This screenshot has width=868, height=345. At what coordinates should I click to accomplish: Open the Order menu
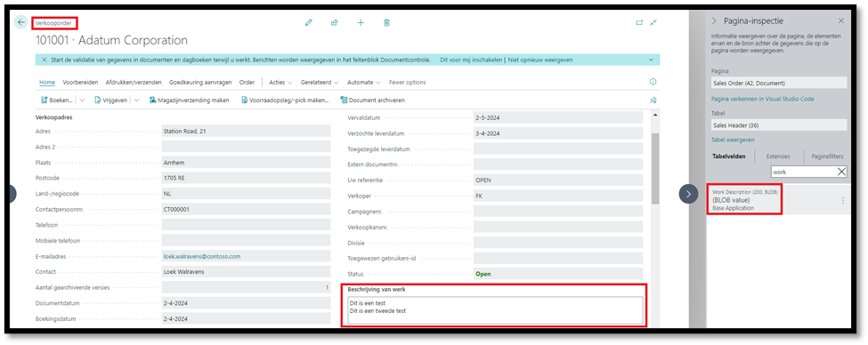coord(247,82)
